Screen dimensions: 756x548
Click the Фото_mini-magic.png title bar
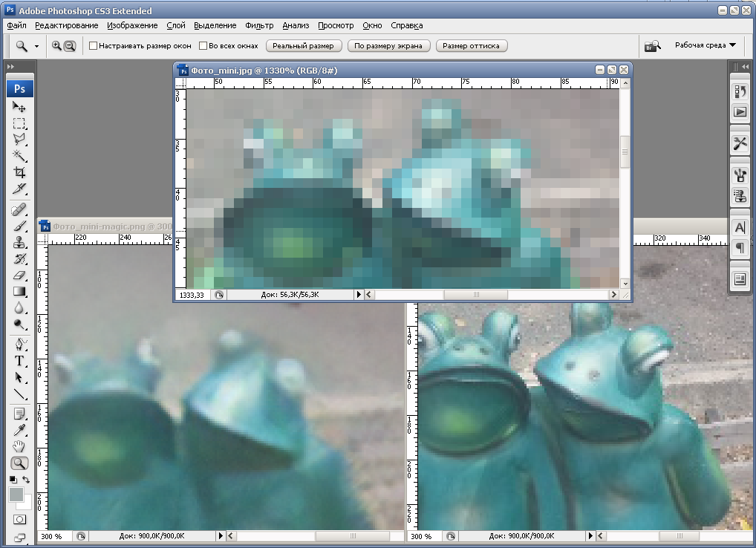pyautogui.click(x=105, y=226)
